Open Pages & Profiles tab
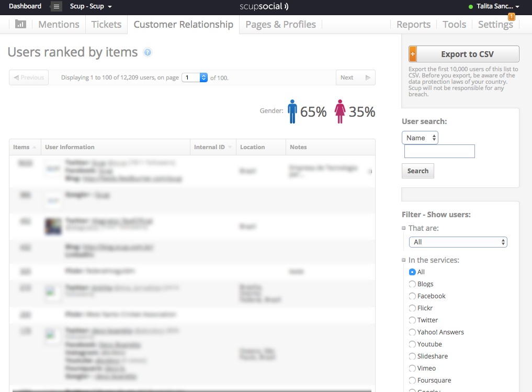The width and height of the screenshot is (532, 392). point(280,25)
